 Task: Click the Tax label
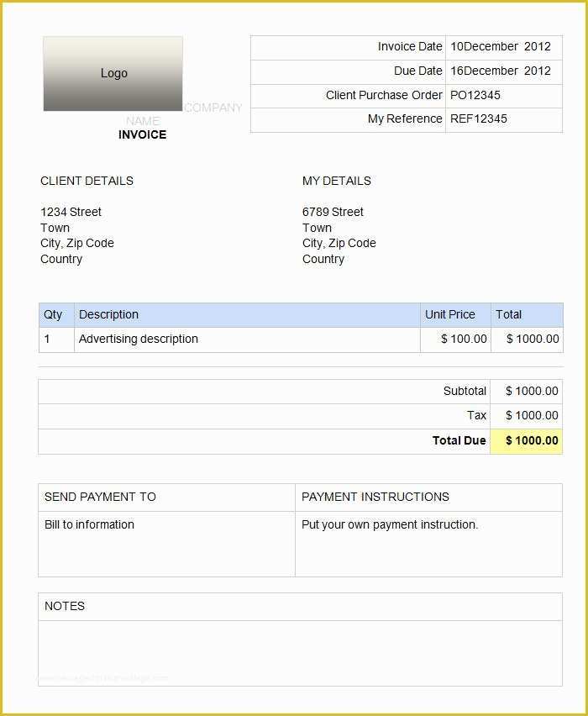click(x=476, y=415)
